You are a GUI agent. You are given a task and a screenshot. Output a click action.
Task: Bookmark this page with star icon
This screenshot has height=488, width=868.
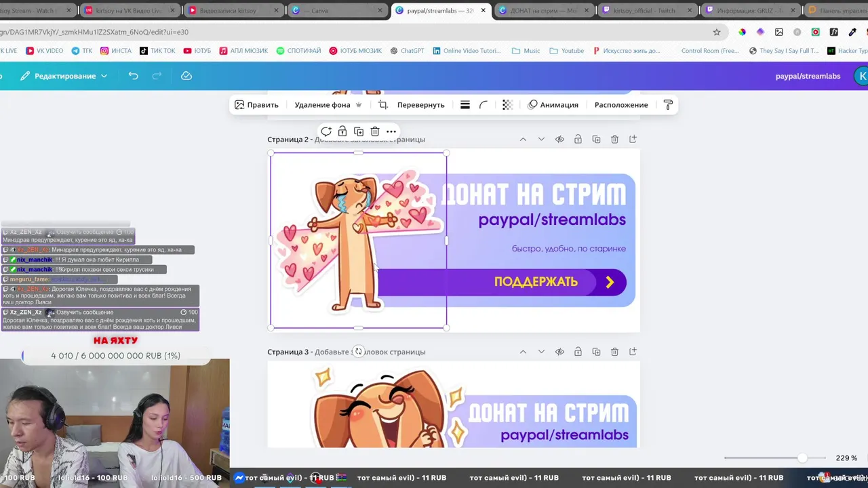click(717, 32)
